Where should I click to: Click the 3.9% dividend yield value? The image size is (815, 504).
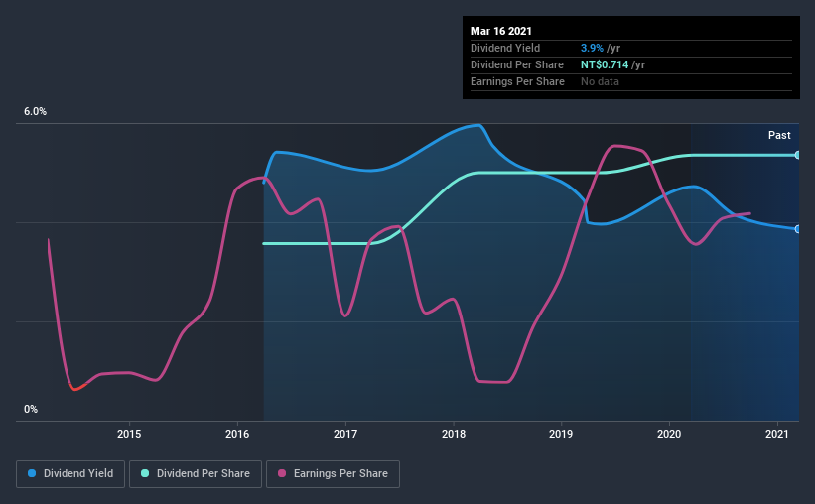pyautogui.click(x=592, y=48)
